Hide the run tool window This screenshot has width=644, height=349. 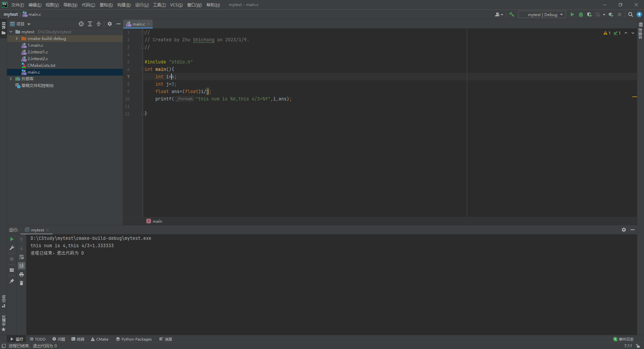[633, 230]
